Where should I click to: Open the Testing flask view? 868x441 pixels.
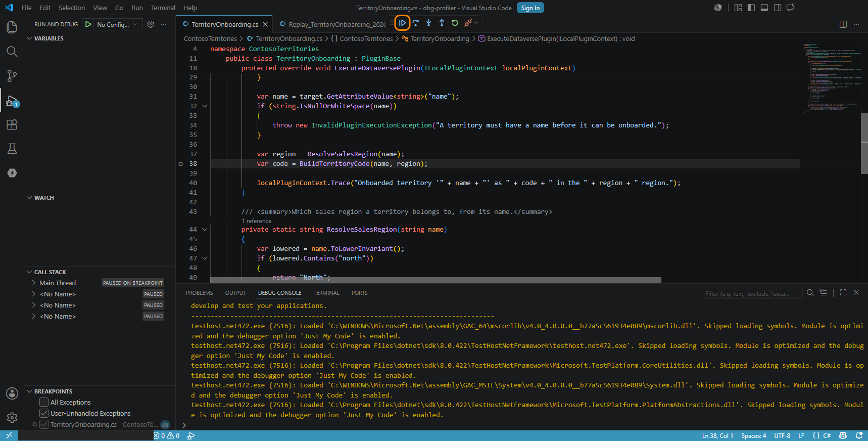(12, 149)
